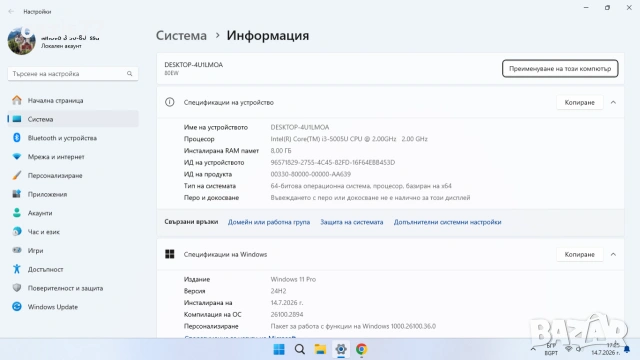Click the Система breadcrumb link

point(181,36)
